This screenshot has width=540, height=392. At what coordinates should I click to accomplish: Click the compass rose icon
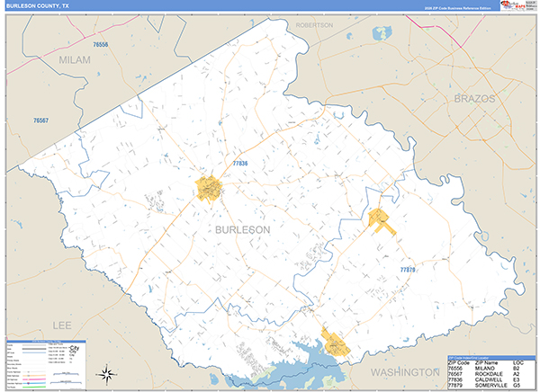[106, 374]
